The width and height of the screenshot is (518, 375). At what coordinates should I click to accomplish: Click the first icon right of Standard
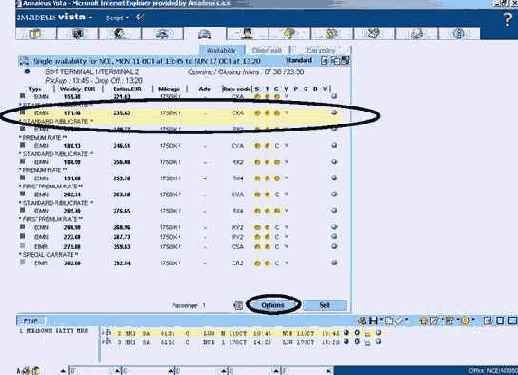324,61
